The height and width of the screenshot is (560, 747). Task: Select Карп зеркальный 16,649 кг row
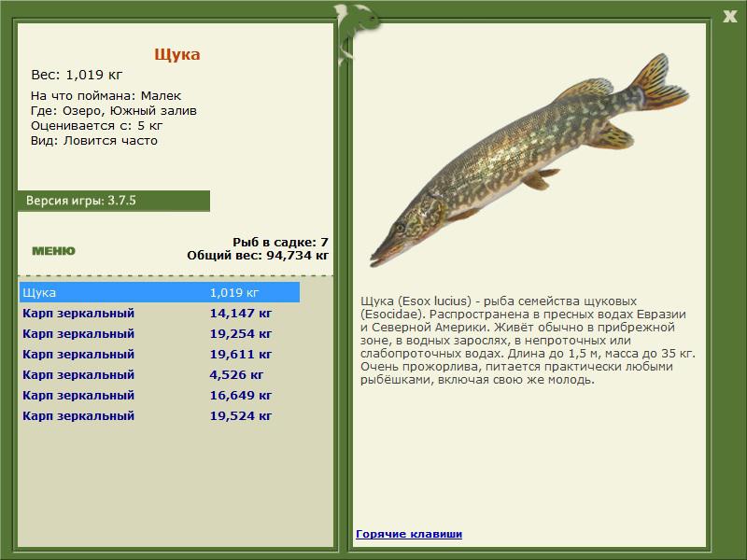160,395
